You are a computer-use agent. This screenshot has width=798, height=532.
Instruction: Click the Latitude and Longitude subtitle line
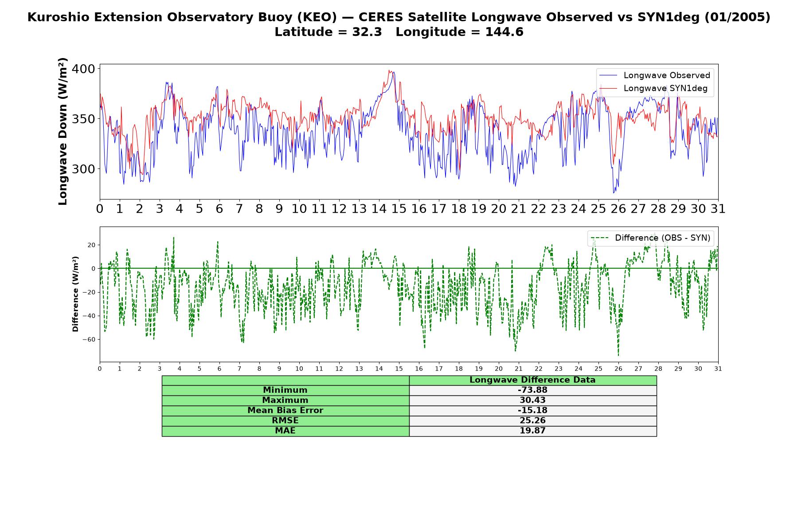coord(399,32)
